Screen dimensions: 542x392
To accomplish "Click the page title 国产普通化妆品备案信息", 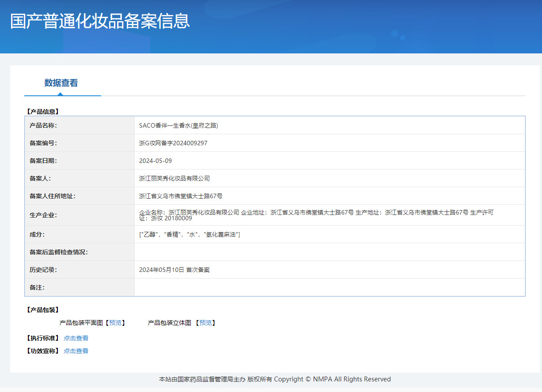I will (100, 21).
